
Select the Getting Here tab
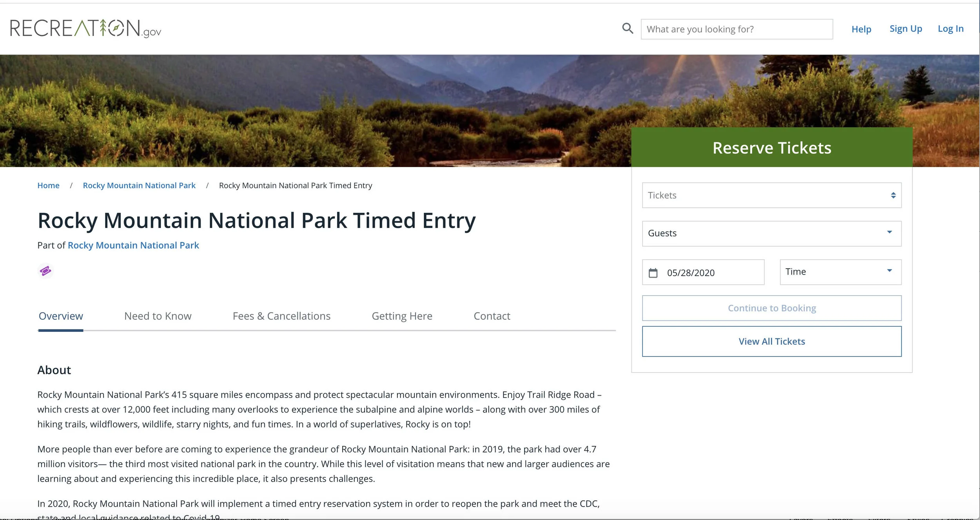click(402, 316)
